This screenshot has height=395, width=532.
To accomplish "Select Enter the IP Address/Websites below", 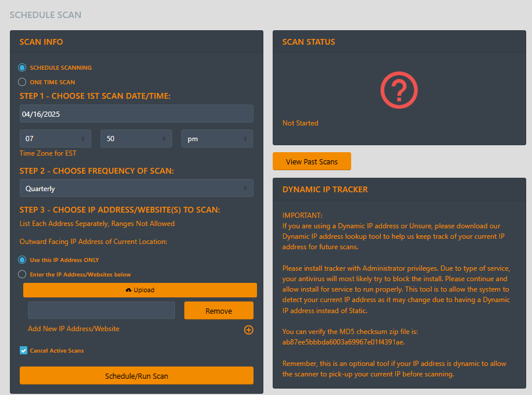I will (x=23, y=274).
